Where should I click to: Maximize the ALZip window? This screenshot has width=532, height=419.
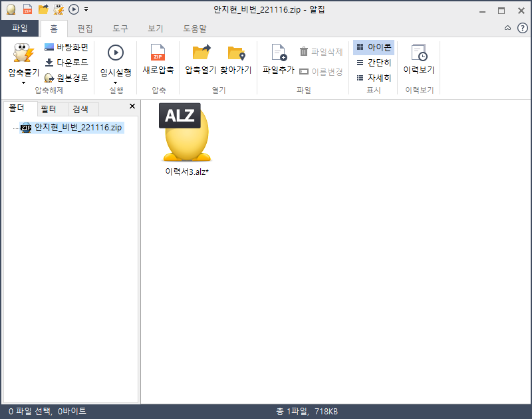(501, 11)
